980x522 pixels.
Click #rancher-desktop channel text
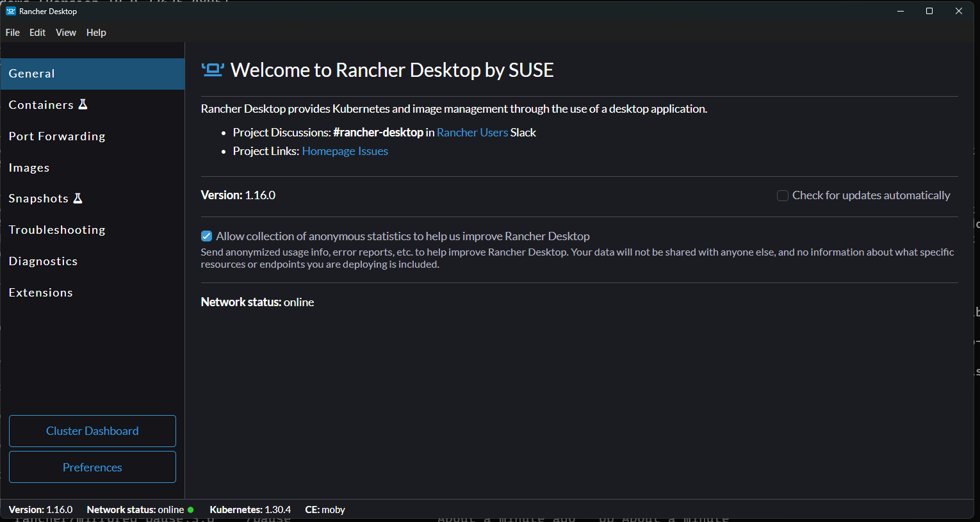coord(378,133)
